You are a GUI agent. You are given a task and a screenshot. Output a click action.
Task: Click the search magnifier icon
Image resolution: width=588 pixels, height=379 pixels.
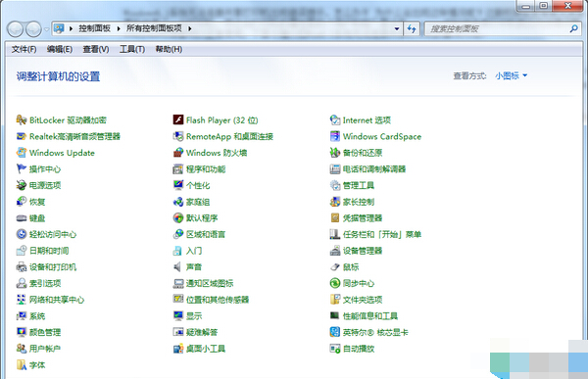click(x=573, y=28)
